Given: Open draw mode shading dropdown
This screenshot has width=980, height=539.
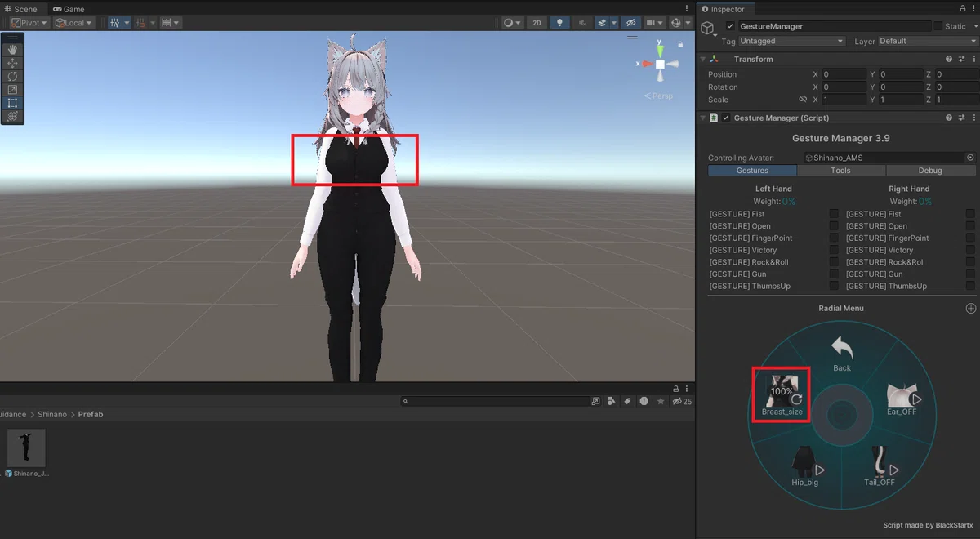Looking at the screenshot, I should coord(512,23).
